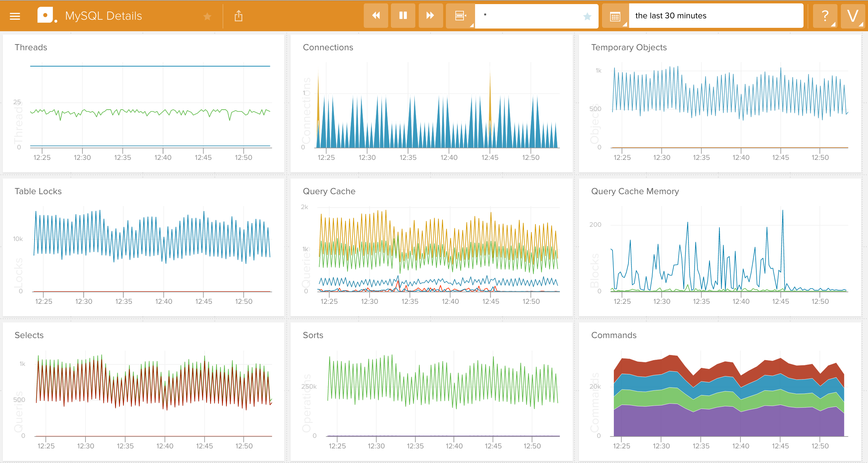Click the Query Cache chart title
Image resolution: width=868 pixels, height=463 pixels.
(x=329, y=191)
